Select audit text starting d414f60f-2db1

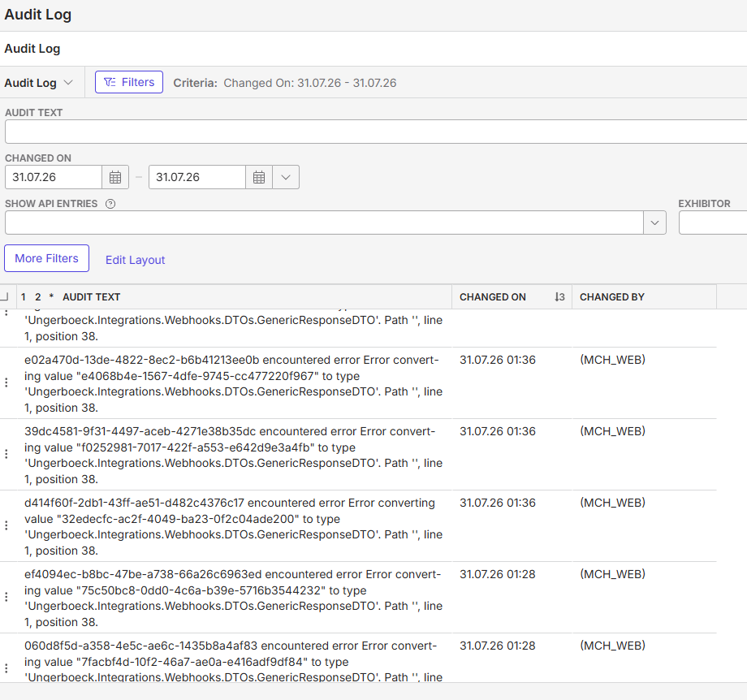pos(234,526)
